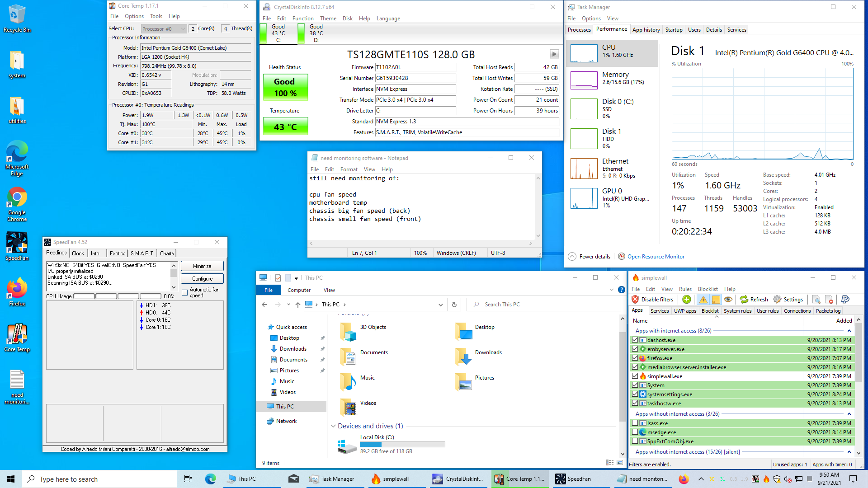This screenshot has width=868, height=488.
Task: Collapse the Devices and drives section
Action: (x=333, y=426)
